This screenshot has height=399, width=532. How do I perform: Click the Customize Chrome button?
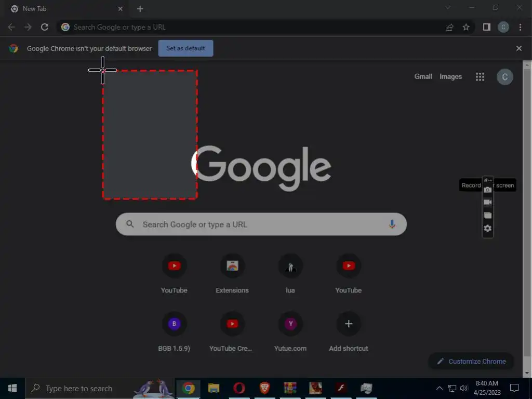[471, 362]
